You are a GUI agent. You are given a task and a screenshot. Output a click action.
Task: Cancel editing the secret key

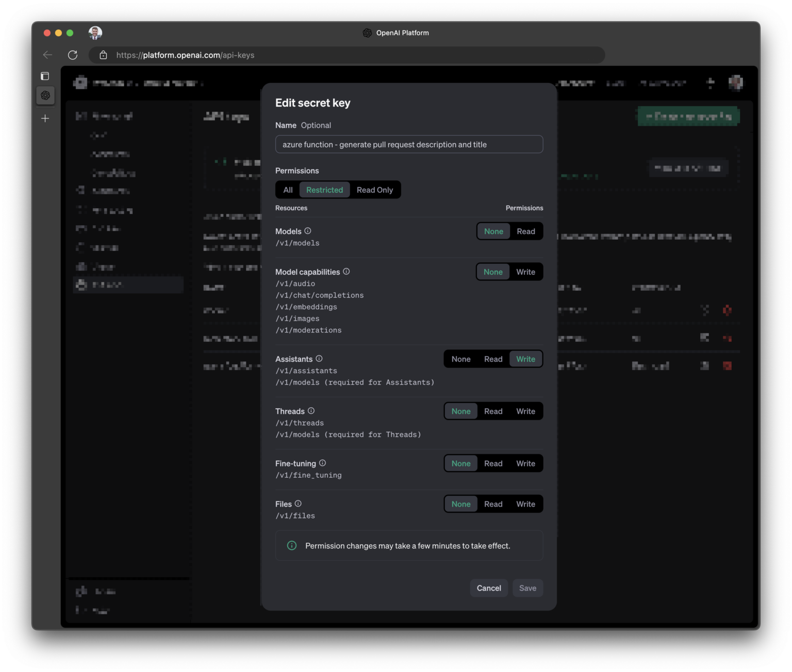point(489,588)
